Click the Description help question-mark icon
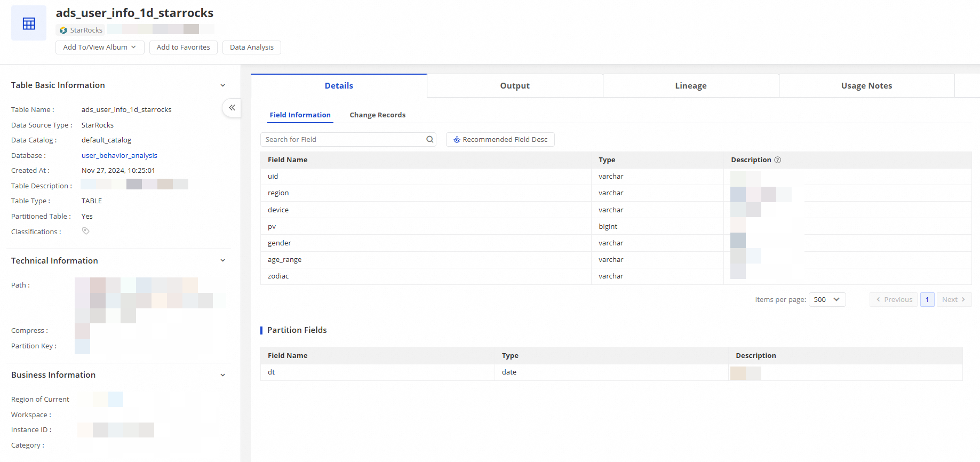Viewport: 980px width, 462px height. (778, 160)
